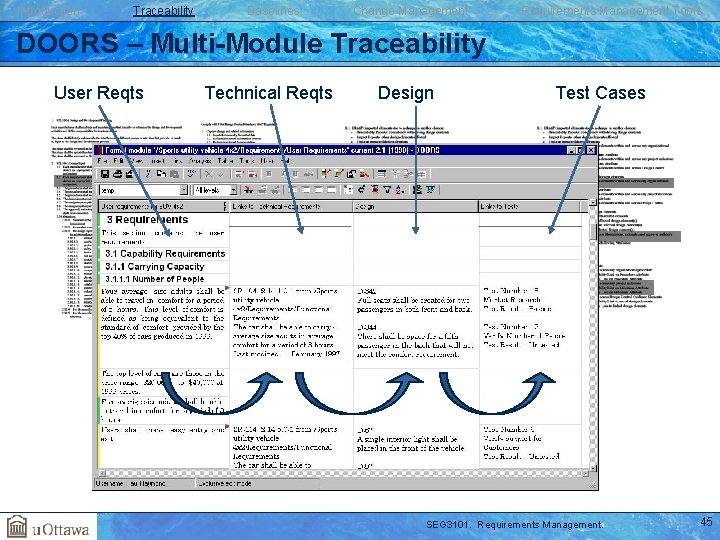
Task: Click the Design column header
Action: [416, 206]
